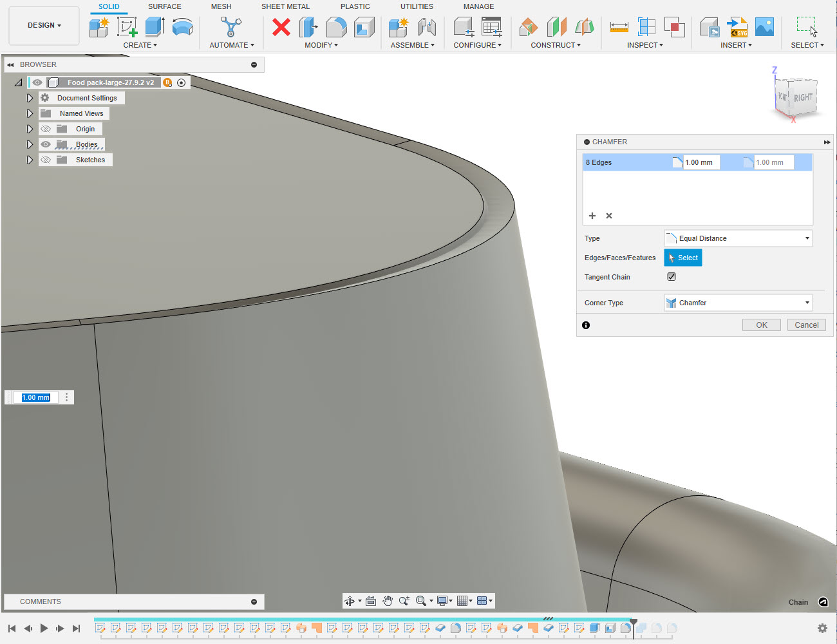Open the SHEET METAL tab

(285, 6)
